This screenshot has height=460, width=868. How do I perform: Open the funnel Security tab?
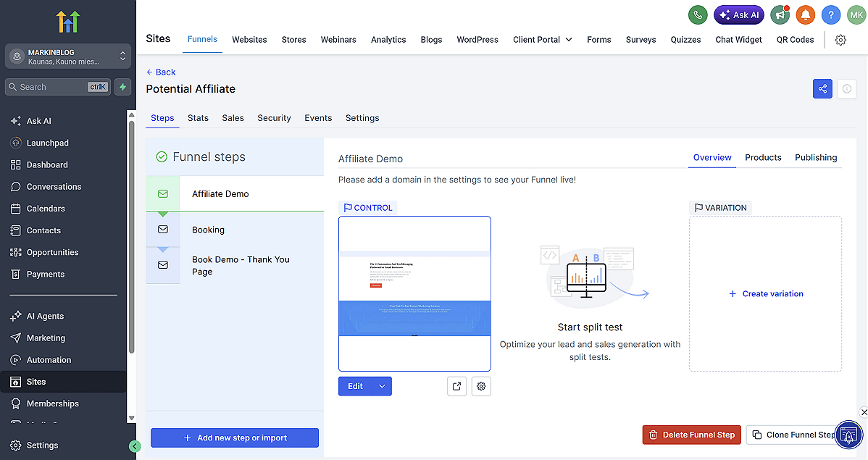274,118
